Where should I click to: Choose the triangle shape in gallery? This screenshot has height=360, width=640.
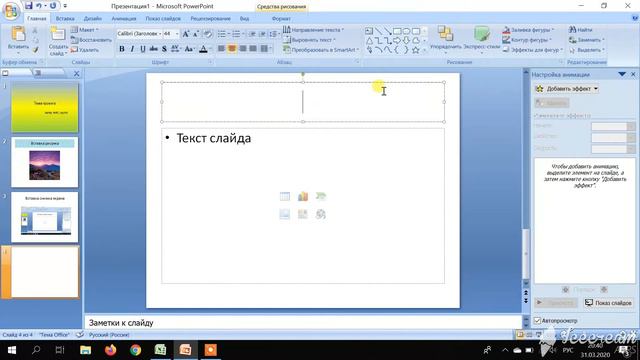(369, 40)
